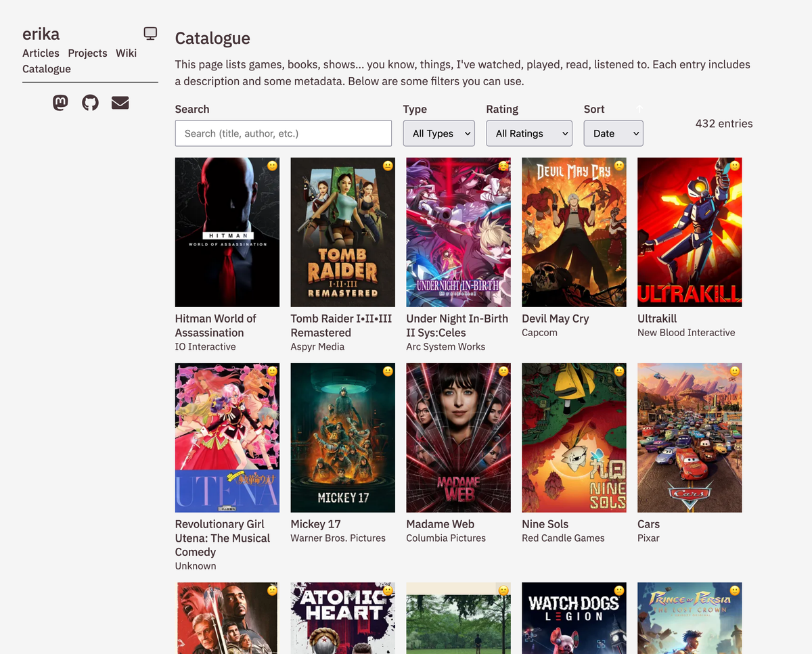Click the email envelope icon
The height and width of the screenshot is (654, 812).
click(x=120, y=103)
